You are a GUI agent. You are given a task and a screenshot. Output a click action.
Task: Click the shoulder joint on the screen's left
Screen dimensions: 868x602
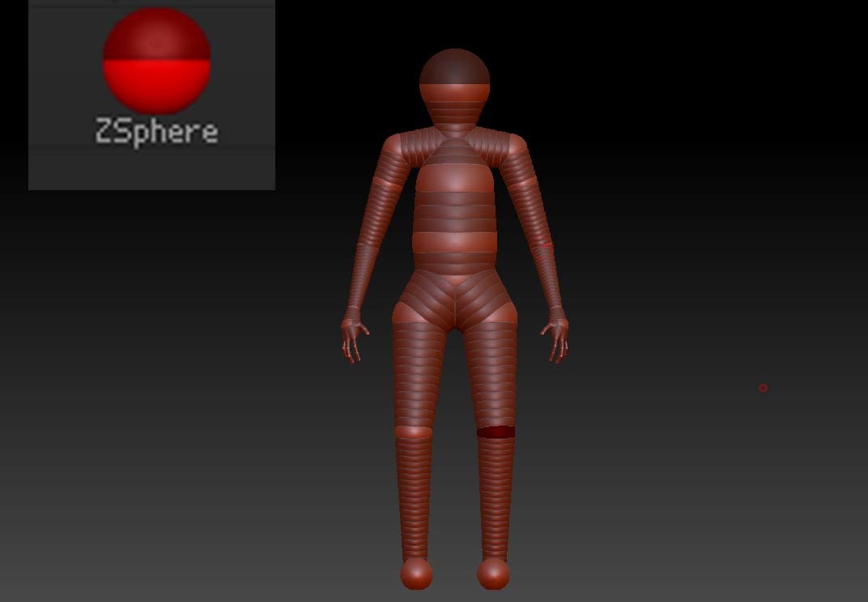tap(394, 148)
